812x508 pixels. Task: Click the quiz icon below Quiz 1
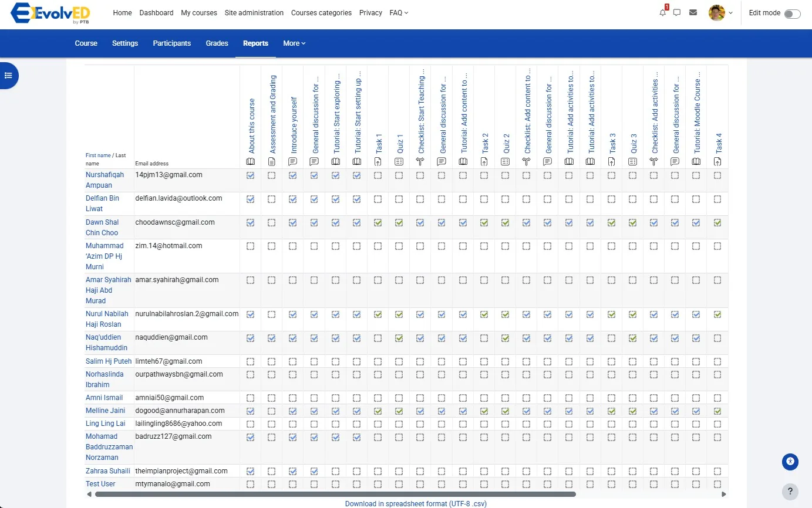pos(399,161)
